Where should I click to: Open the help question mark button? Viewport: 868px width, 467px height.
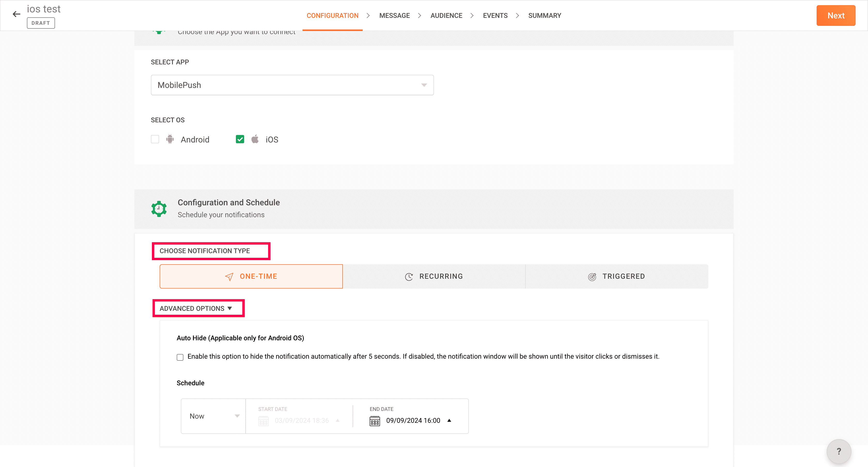(x=839, y=451)
